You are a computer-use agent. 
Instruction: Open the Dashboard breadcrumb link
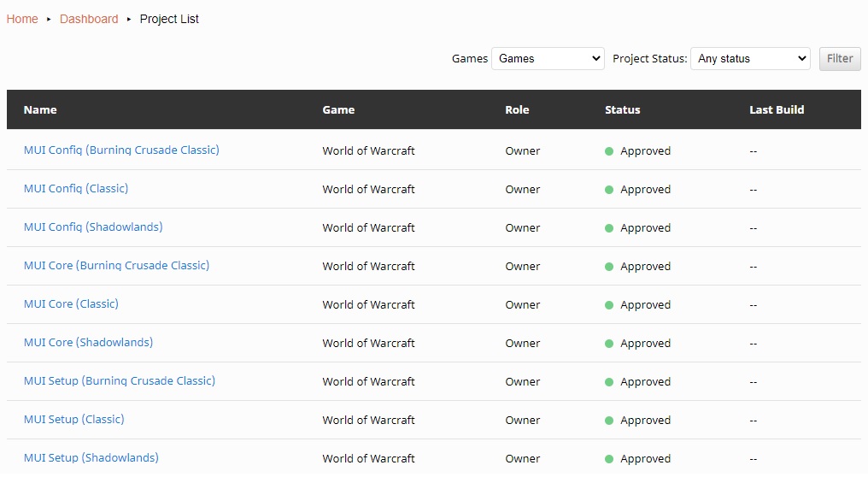pos(89,19)
